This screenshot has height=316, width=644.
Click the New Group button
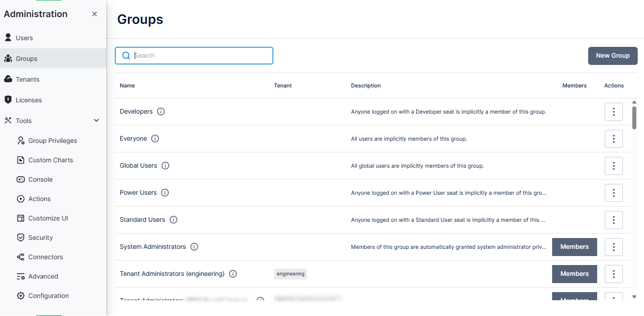612,55
